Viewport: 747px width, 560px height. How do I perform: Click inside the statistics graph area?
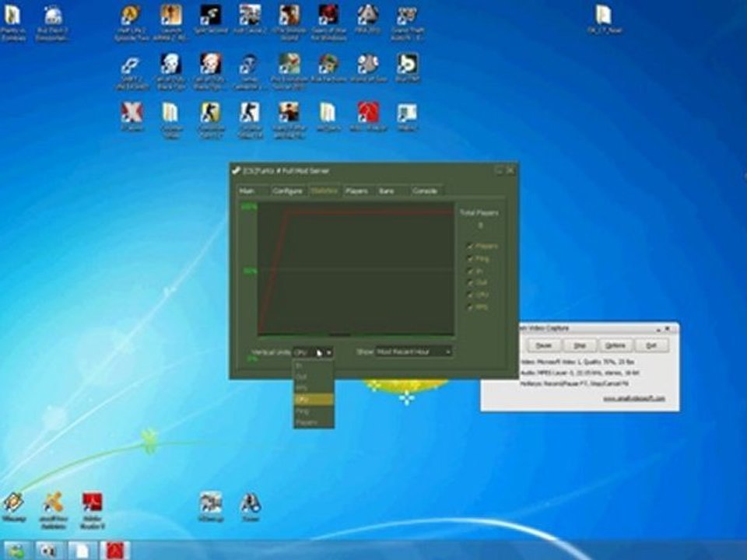click(x=356, y=269)
